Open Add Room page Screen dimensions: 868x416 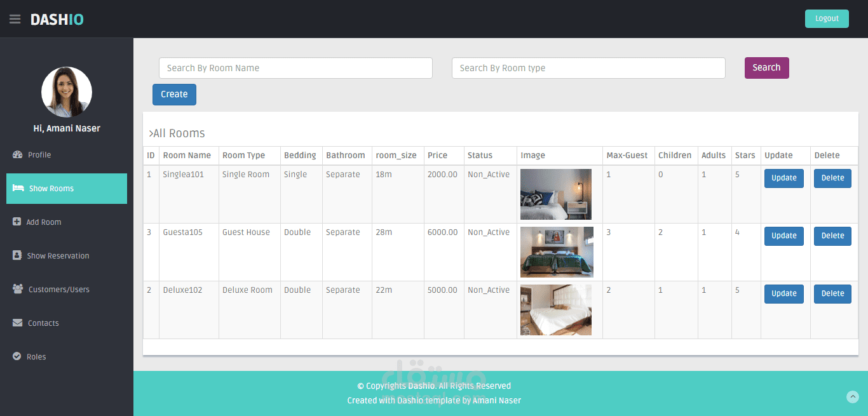(67, 222)
